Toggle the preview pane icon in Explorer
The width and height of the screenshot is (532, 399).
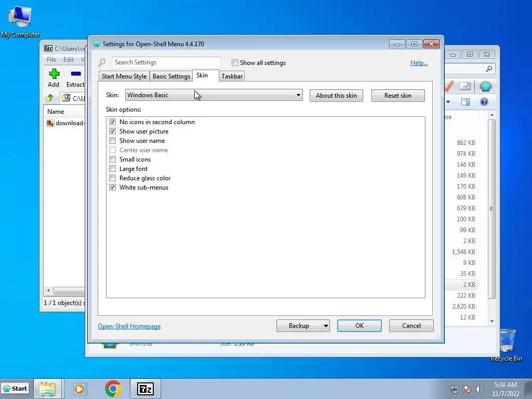465,102
